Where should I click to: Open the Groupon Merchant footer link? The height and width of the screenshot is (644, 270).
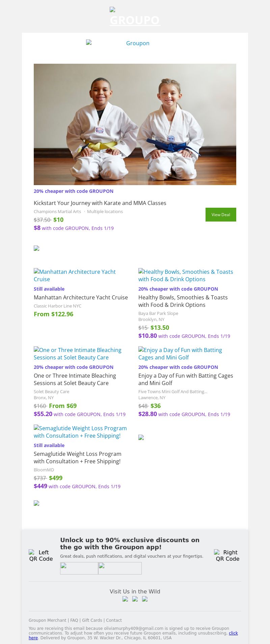[47, 620]
